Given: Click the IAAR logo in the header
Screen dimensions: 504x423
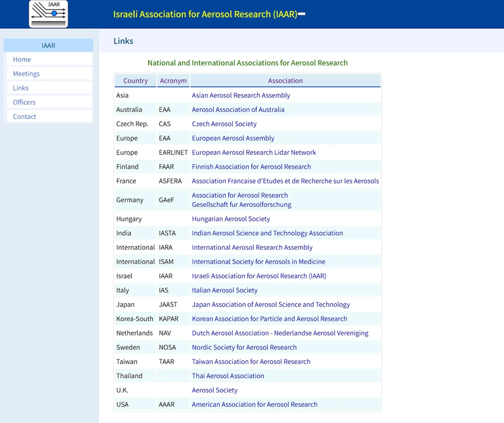Looking at the screenshot, I should point(48,14).
